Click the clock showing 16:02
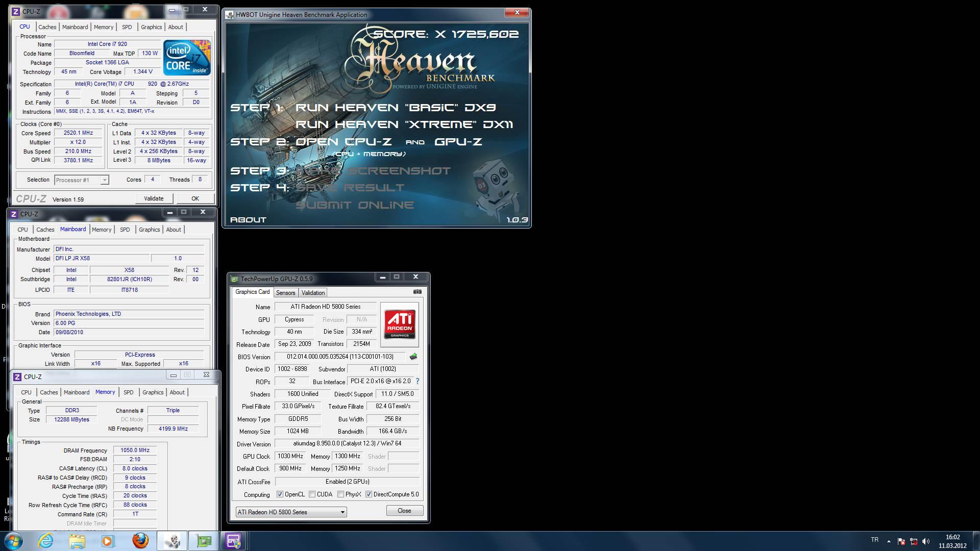The width and height of the screenshot is (980, 551). click(x=952, y=537)
